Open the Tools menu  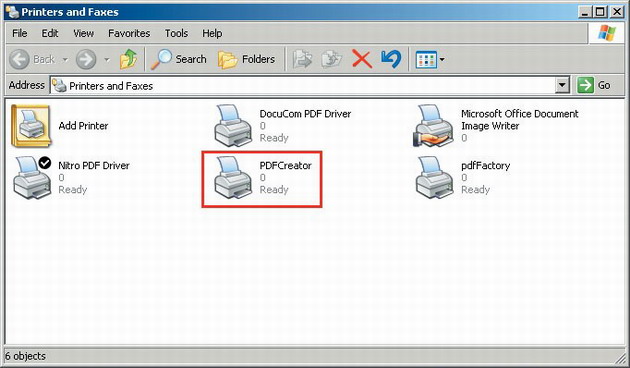[176, 33]
